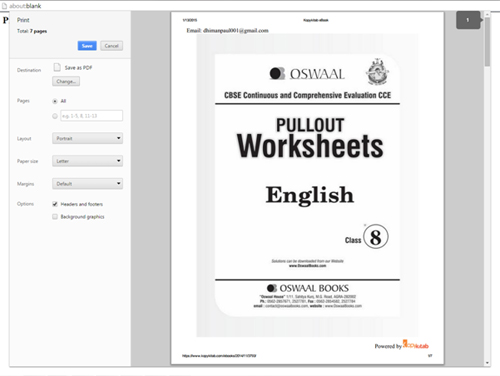Select the All pages radio button
500x376 pixels.
55,101
